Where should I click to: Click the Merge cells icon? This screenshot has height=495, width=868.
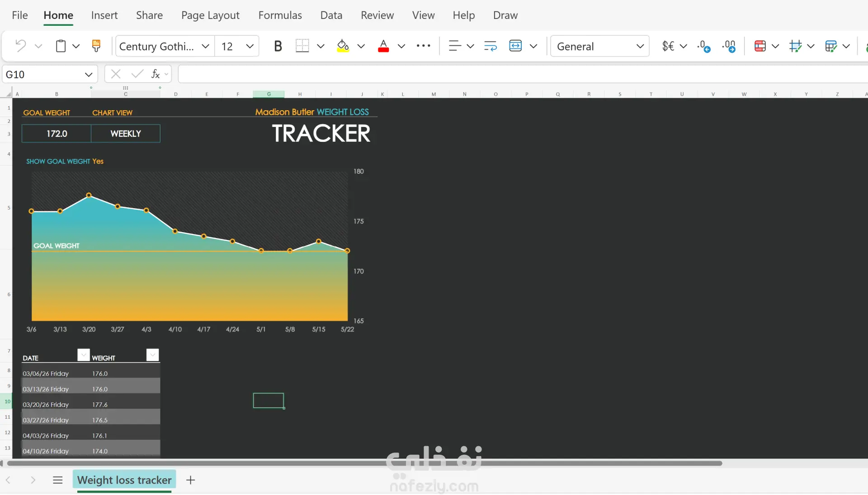click(x=515, y=46)
